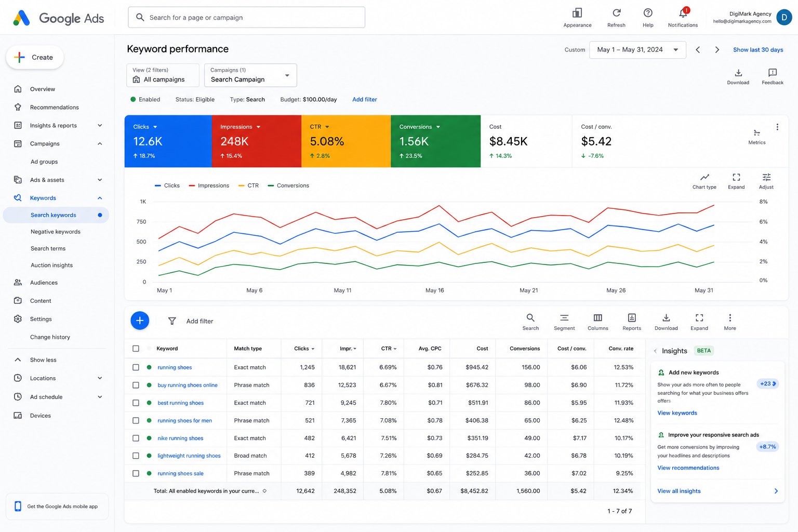The width and height of the screenshot is (798, 532).
Task: Download the keyword performance report near Feedback
Action: click(x=738, y=73)
